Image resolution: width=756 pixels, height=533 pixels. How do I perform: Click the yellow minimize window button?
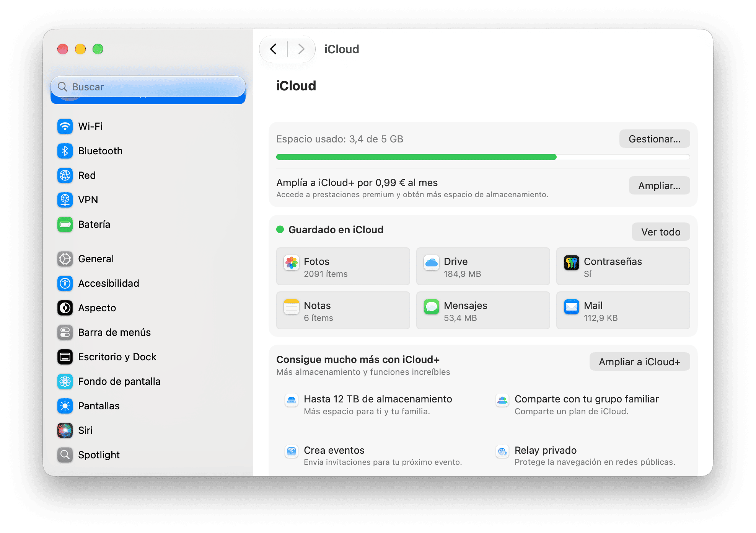click(80, 49)
